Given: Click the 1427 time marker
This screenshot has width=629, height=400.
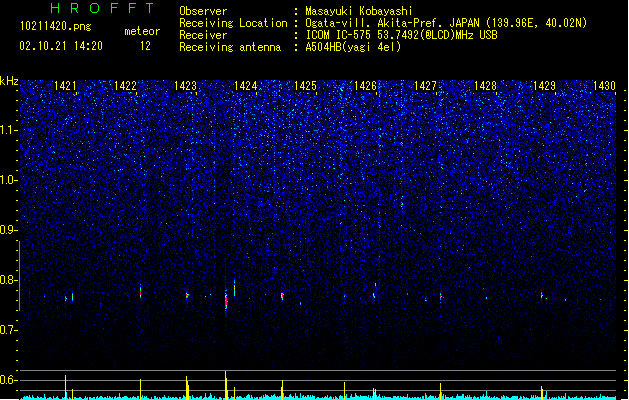Looking at the screenshot, I should click(x=425, y=86).
